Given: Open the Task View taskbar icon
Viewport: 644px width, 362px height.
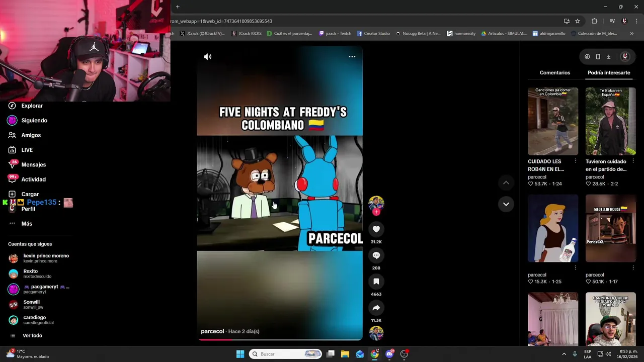Looking at the screenshot, I should coord(331,354).
